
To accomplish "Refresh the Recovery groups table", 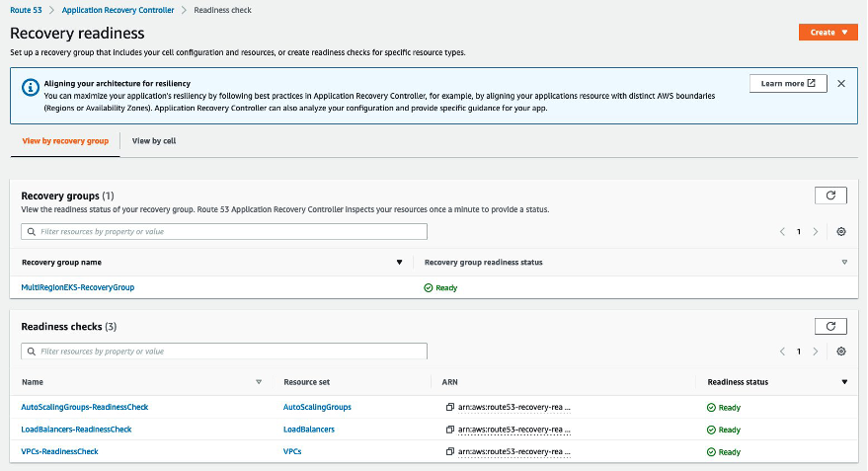I will click(830, 196).
